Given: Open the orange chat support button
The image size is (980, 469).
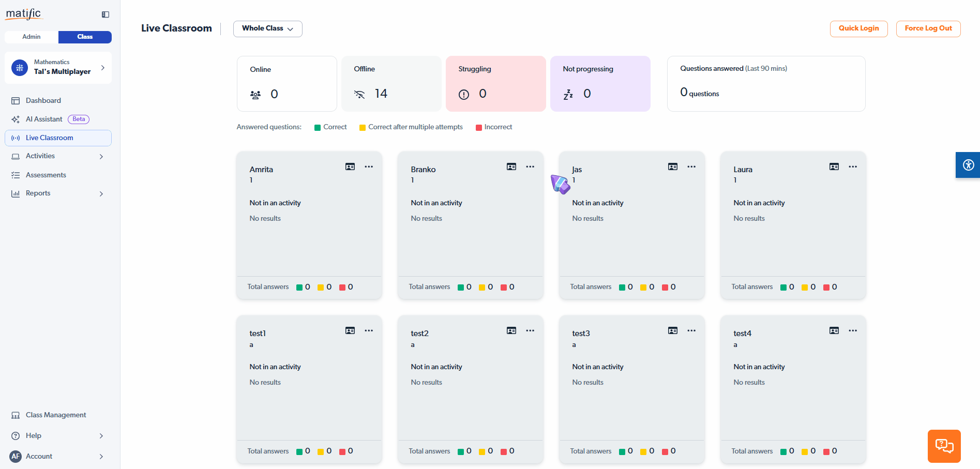Looking at the screenshot, I should (x=944, y=446).
